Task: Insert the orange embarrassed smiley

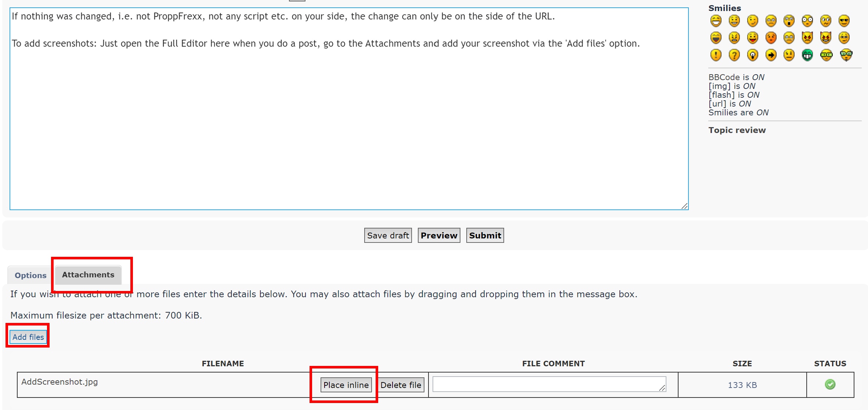Action: [771, 37]
